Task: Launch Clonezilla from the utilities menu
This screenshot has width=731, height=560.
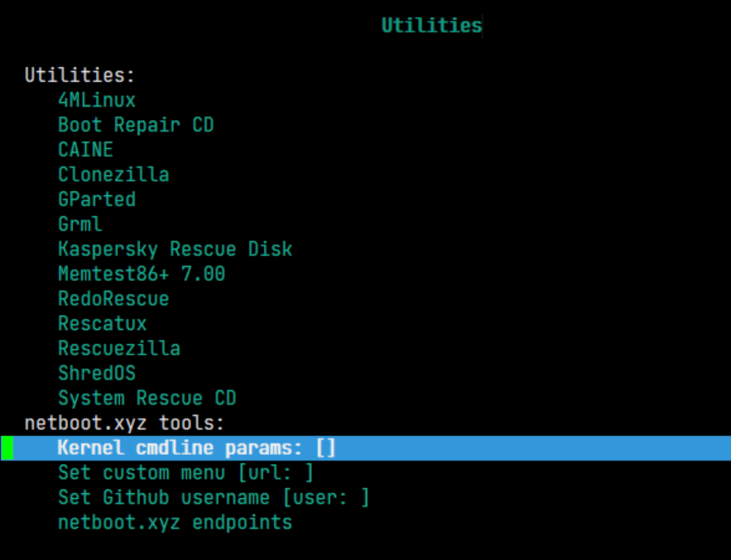Action: click(114, 175)
